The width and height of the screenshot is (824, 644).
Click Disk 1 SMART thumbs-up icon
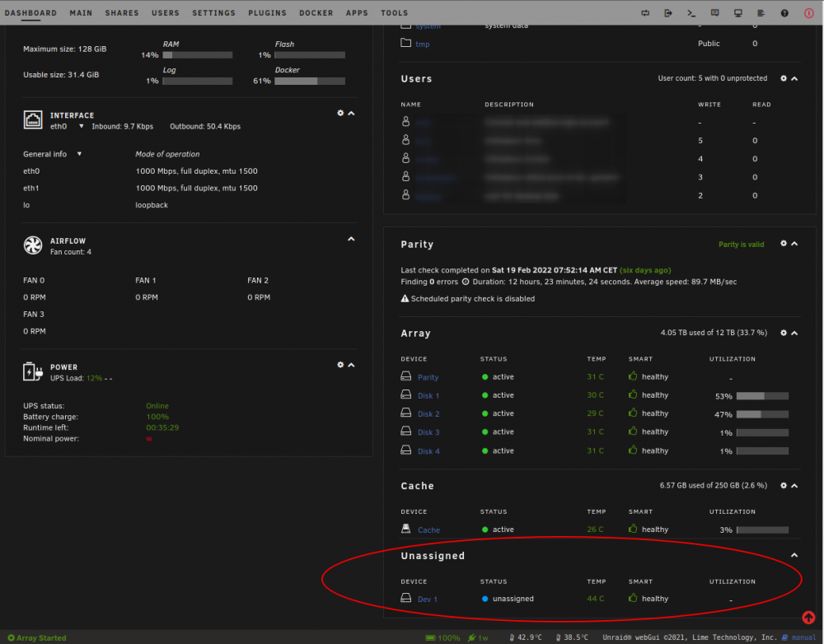[633, 394]
